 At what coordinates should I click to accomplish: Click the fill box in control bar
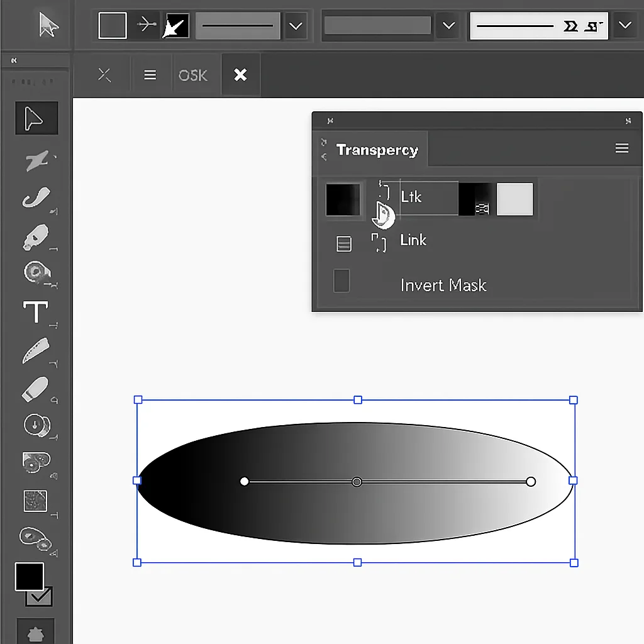pyautogui.click(x=113, y=25)
